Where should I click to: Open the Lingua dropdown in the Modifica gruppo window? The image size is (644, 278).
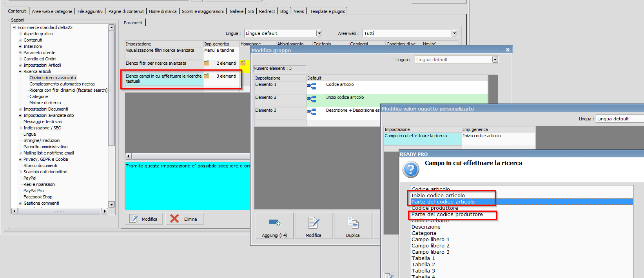pos(495,60)
